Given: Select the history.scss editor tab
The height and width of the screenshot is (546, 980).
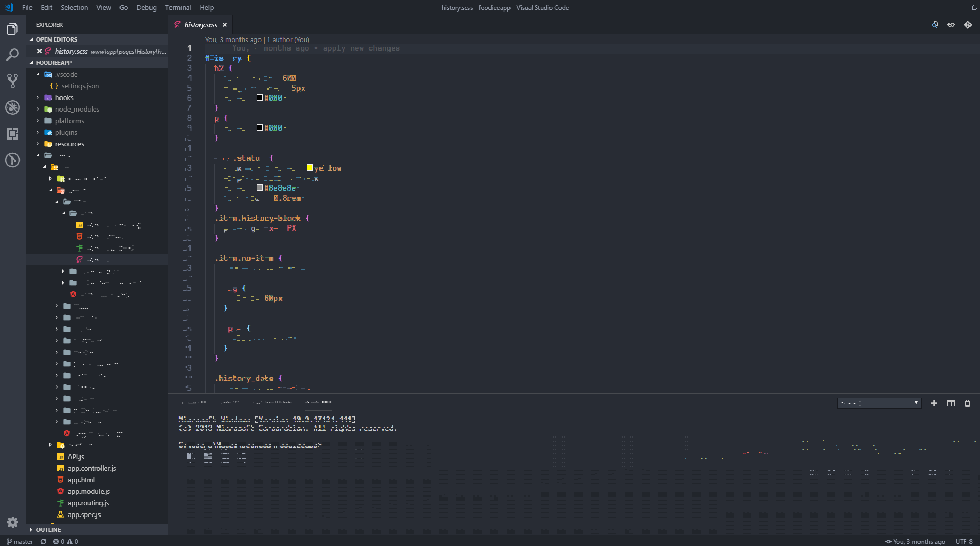Looking at the screenshot, I should pyautogui.click(x=200, y=24).
